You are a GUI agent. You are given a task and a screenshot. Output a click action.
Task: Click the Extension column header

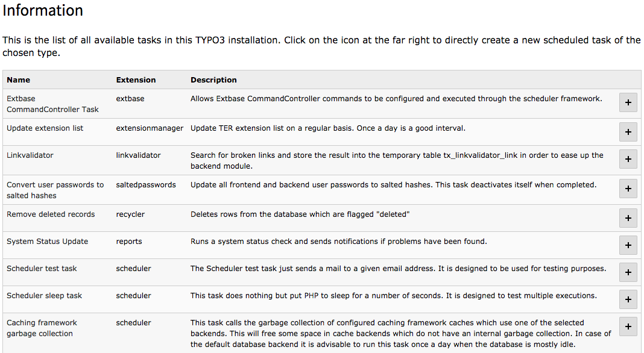coord(136,80)
